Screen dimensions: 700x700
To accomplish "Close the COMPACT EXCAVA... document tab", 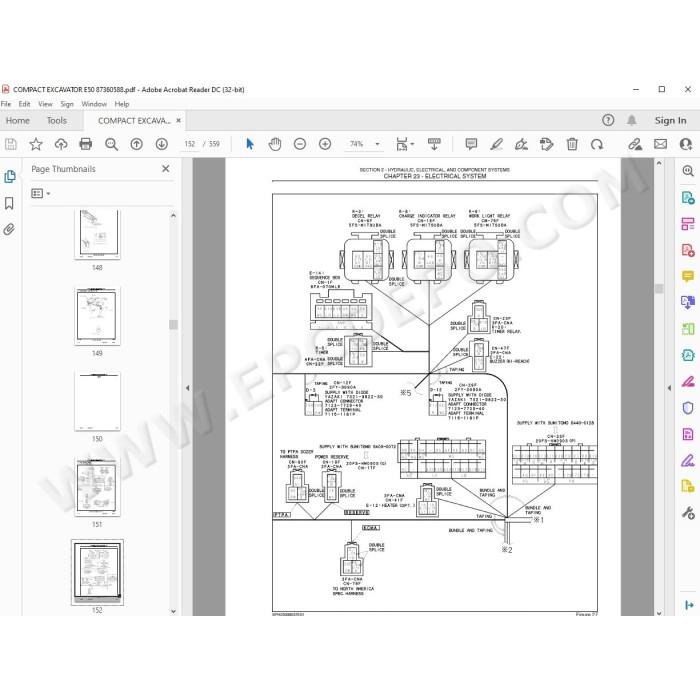I will tap(179, 121).
